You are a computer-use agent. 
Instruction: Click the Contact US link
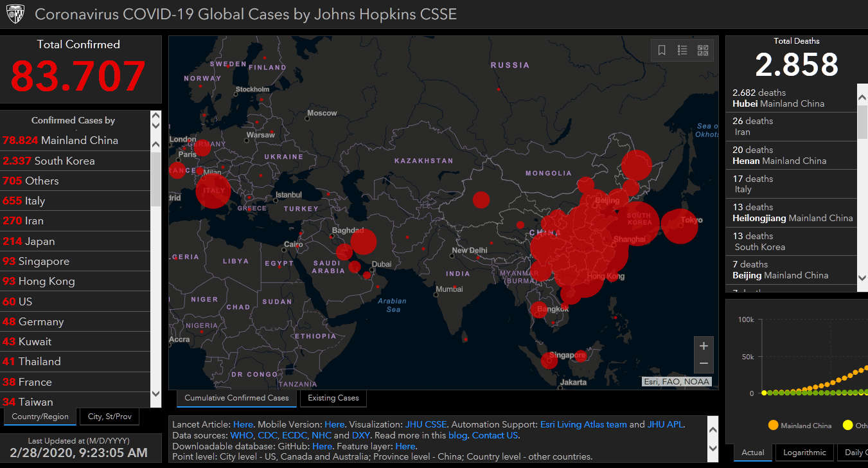[495, 435]
